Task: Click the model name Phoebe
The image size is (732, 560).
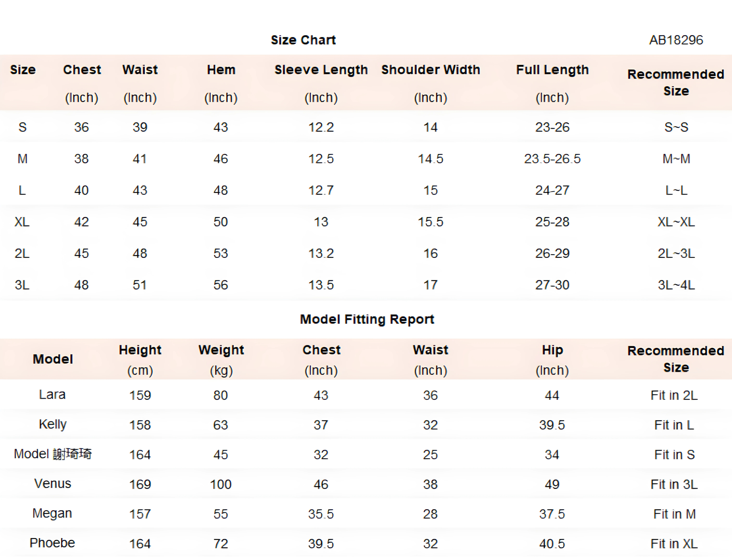Action: click(52, 543)
